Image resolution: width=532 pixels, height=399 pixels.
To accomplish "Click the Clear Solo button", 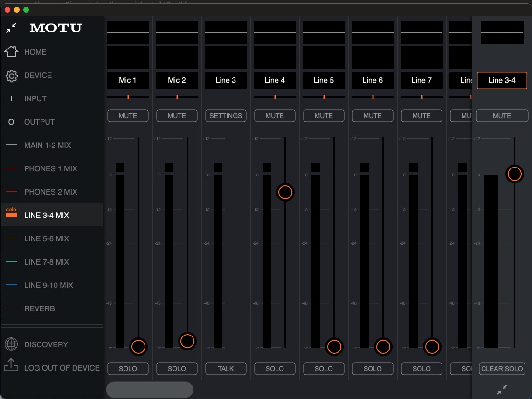I will pos(502,369).
